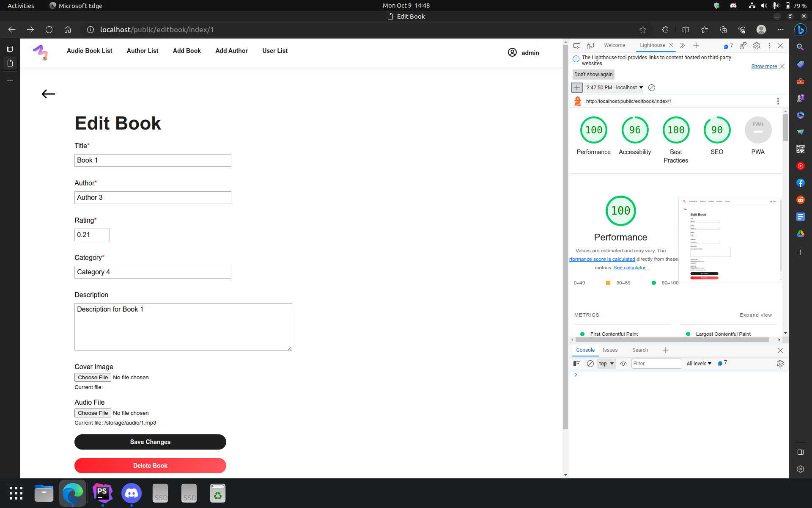Expand the Lighthouse report time dropdown
The width and height of the screenshot is (812, 508).
point(614,88)
